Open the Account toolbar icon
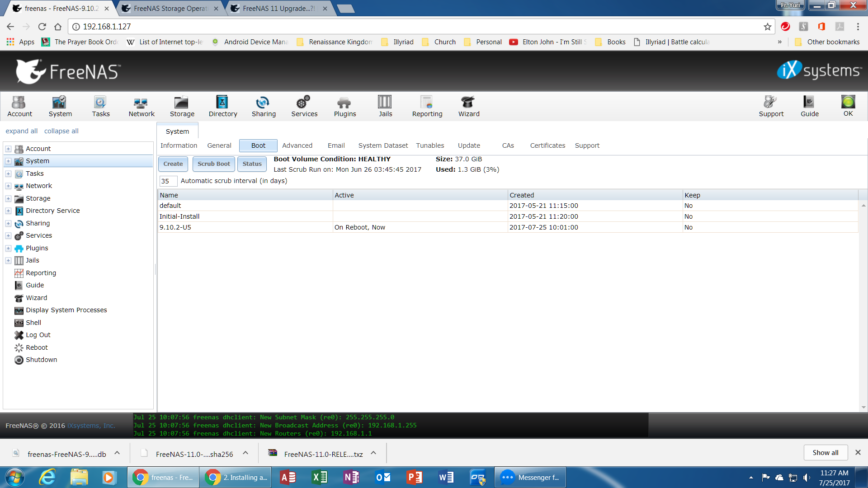This screenshot has height=488, width=868. pos(19,106)
